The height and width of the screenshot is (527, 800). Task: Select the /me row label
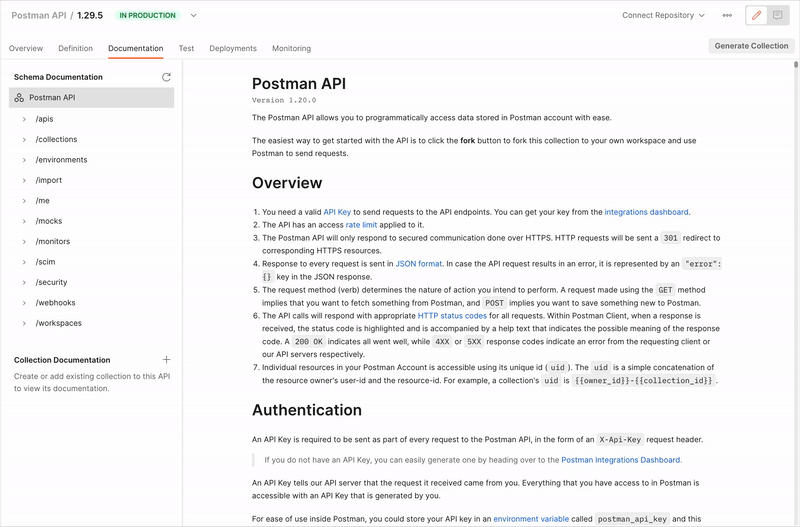click(x=42, y=200)
